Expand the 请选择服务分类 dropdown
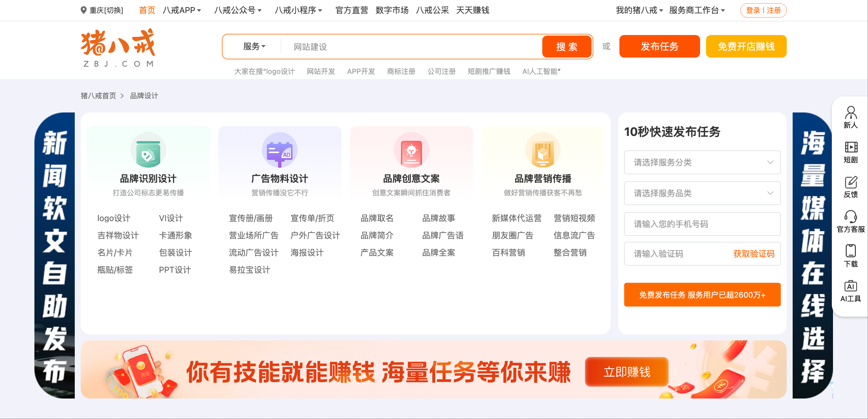The height and width of the screenshot is (419, 868). (702, 162)
